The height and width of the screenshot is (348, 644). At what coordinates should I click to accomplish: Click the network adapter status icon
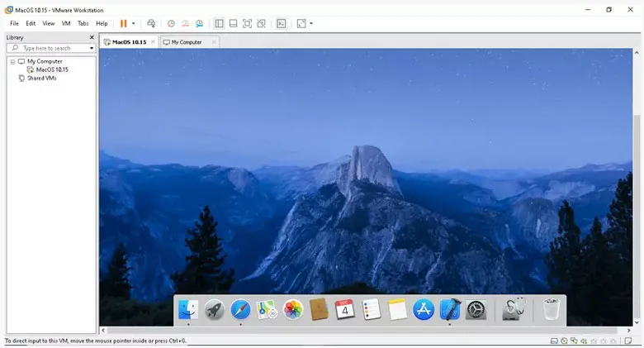click(574, 341)
